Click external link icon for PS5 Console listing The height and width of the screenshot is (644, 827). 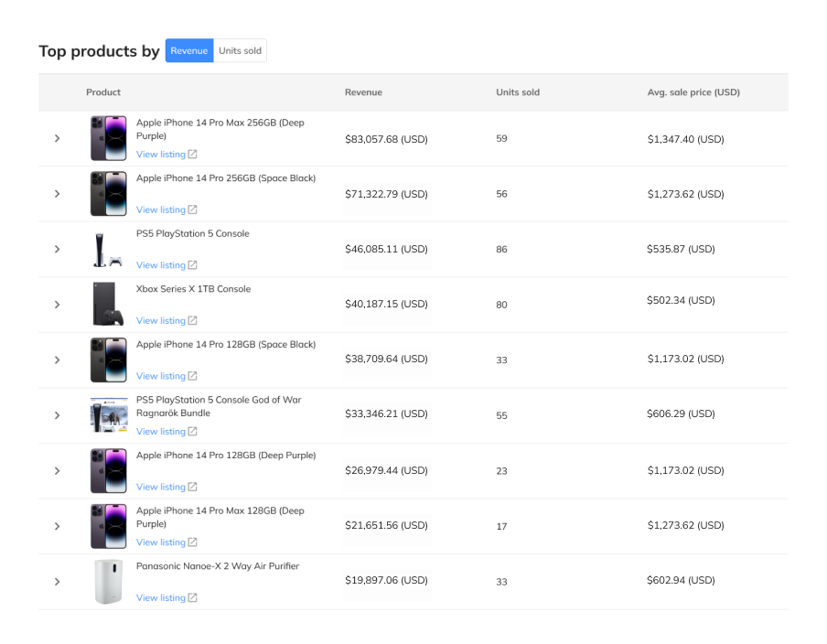tap(192, 264)
